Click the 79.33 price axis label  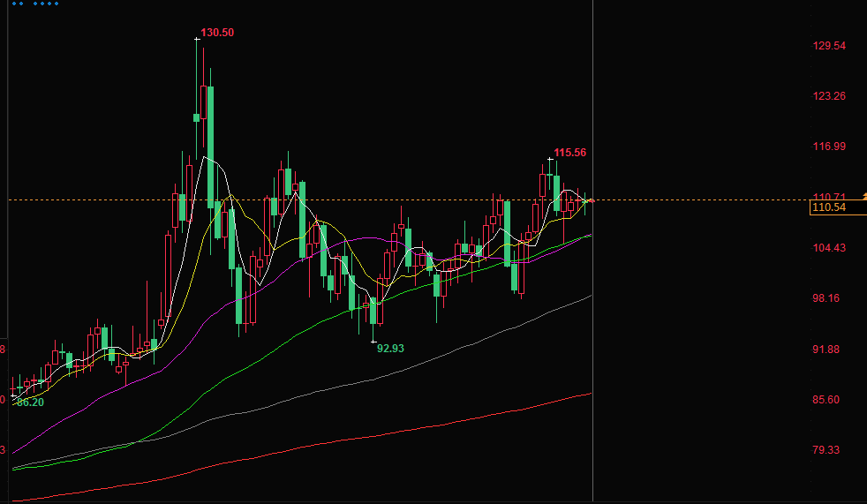coord(828,450)
